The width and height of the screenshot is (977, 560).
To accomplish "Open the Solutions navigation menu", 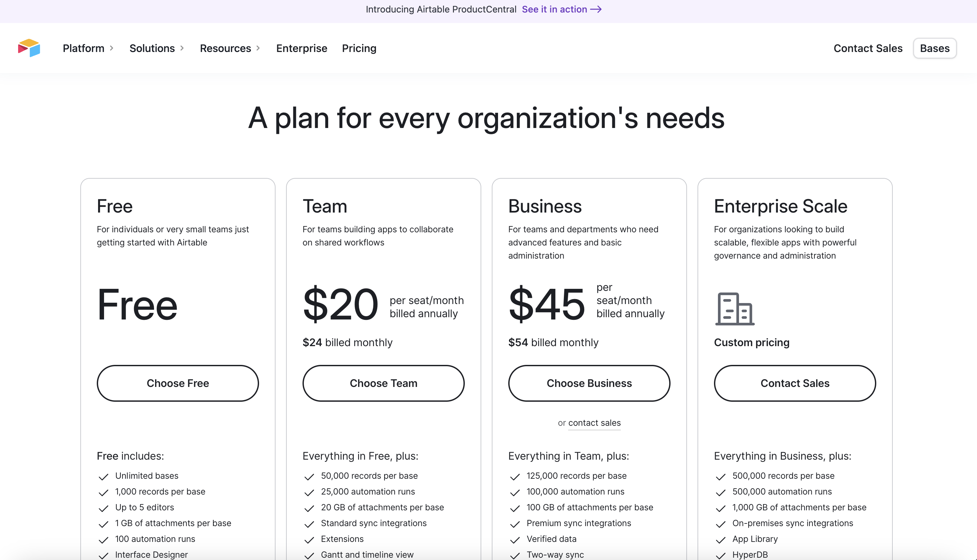I will tap(157, 48).
